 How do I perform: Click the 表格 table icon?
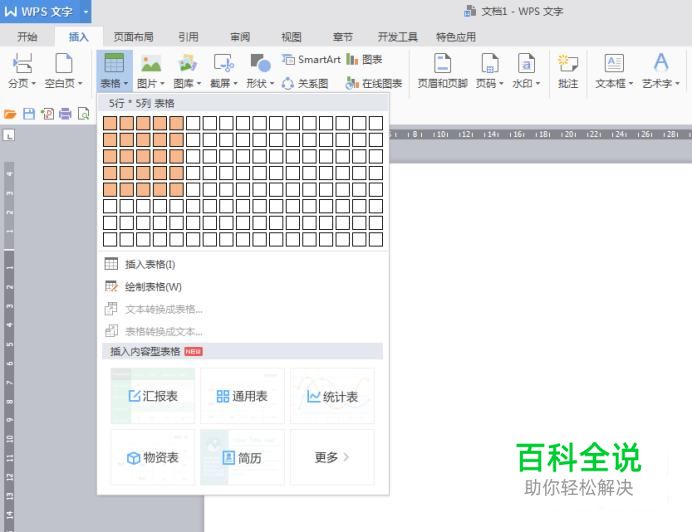click(114, 63)
